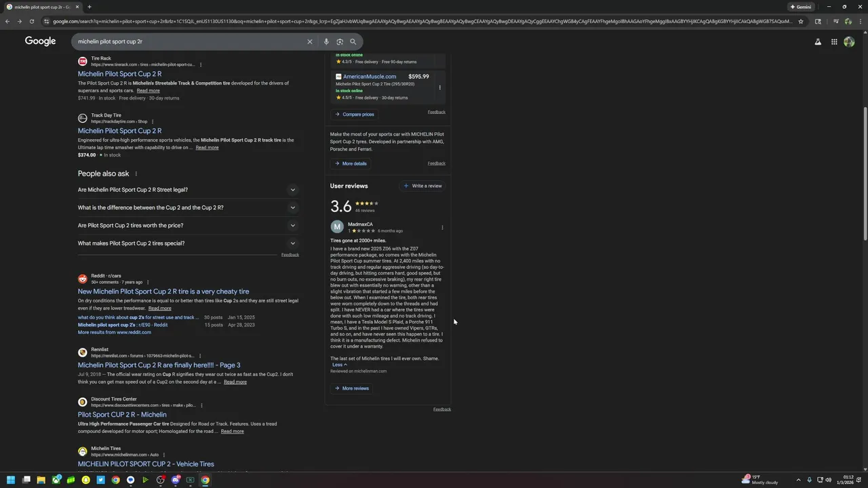Open the Tire Rack Michelin Pilot Sport Cup 2 R link

pos(119,74)
